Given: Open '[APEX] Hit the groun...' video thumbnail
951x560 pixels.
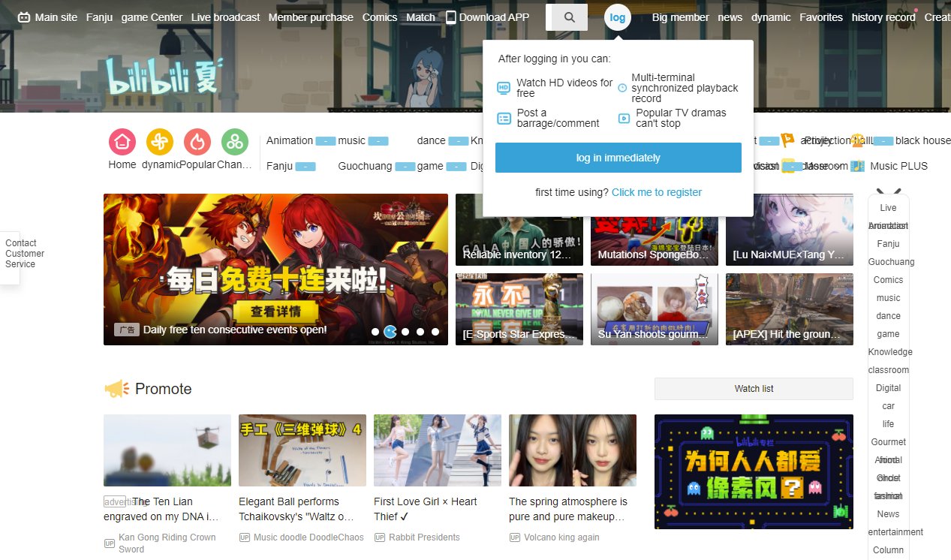Looking at the screenshot, I should click(790, 309).
